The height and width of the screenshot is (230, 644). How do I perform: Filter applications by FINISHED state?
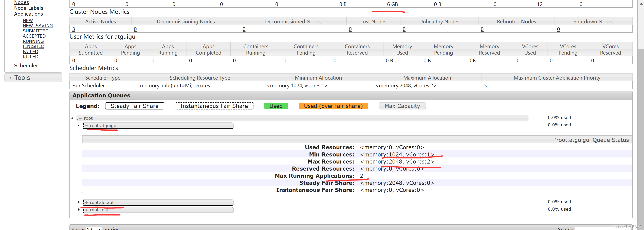(x=33, y=46)
